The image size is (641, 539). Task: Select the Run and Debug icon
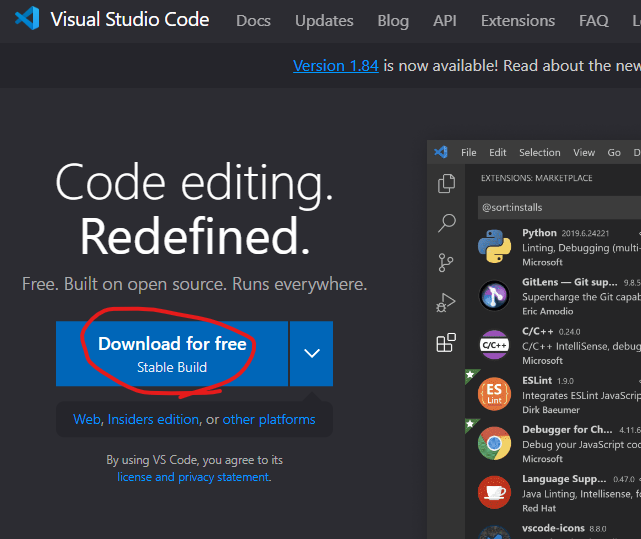[x=446, y=303]
